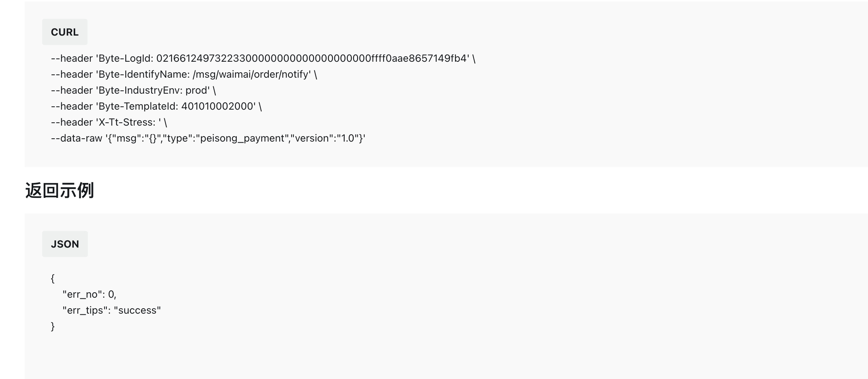Click the 返回示例 section heading
This screenshot has height=379, width=868.
coord(60,190)
